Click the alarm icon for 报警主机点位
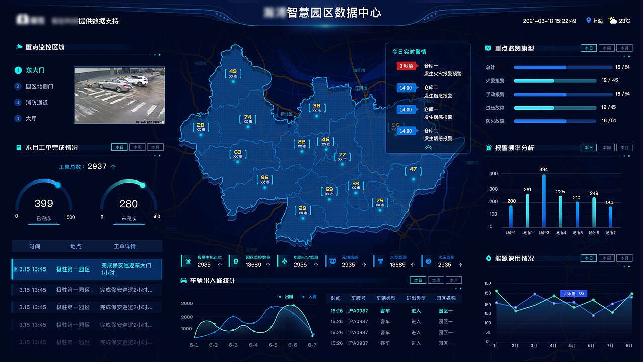Image resolution: width=644 pixels, height=362 pixels. point(188,261)
